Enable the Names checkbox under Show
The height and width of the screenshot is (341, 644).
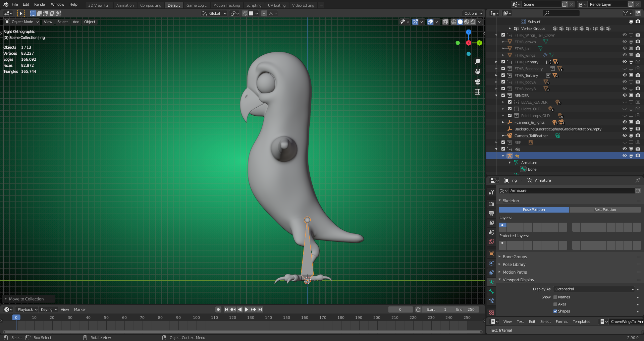[x=555, y=297]
